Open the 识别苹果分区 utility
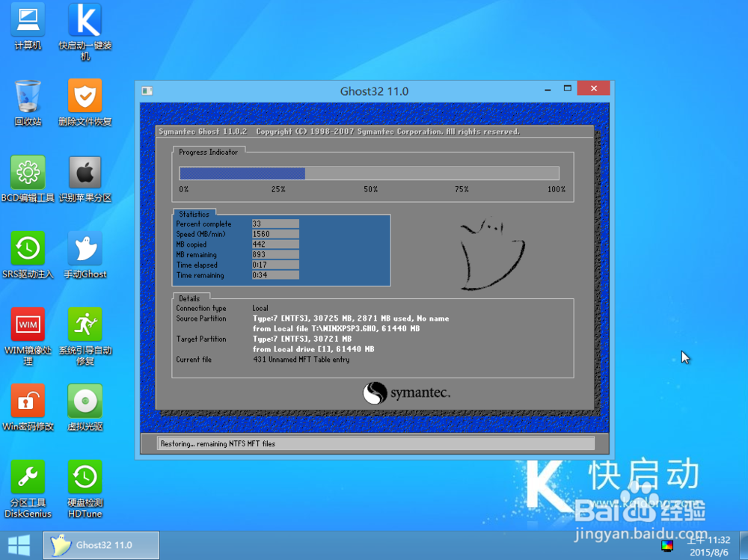This screenshot has height=560, width=748. [x=85, y=170]
